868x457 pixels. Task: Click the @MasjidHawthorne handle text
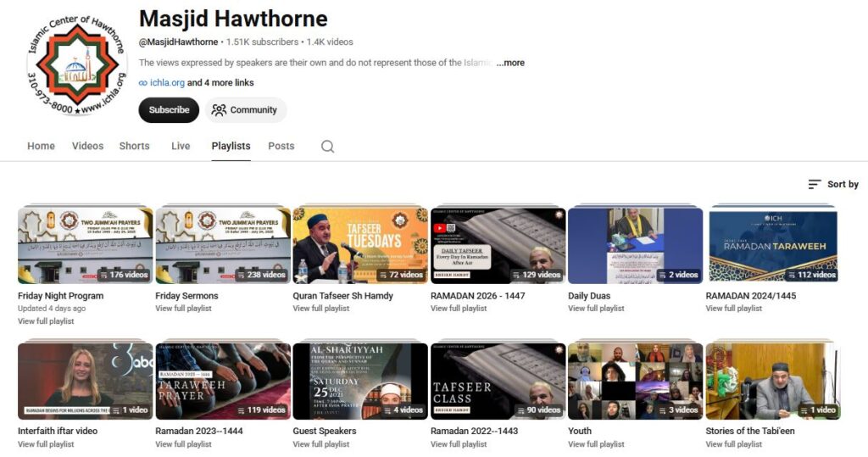tap(178, 42)
